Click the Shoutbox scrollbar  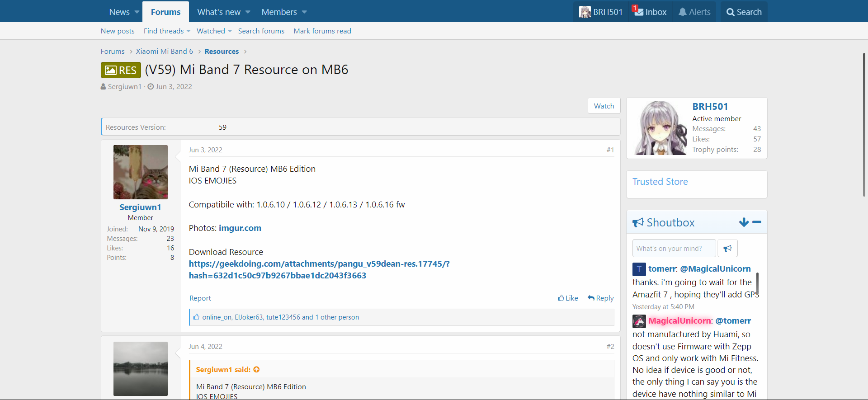tap(757, 283)
